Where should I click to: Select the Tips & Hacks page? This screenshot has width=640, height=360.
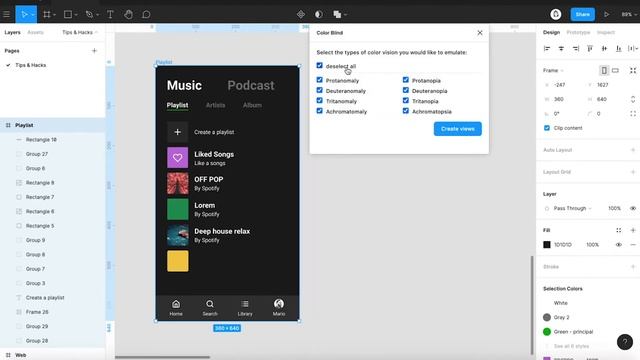[31, 65]
